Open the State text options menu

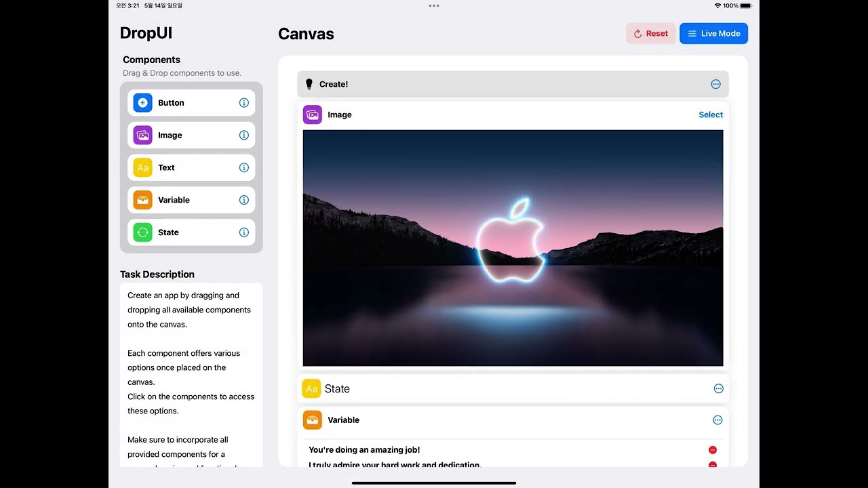[718, 388]
